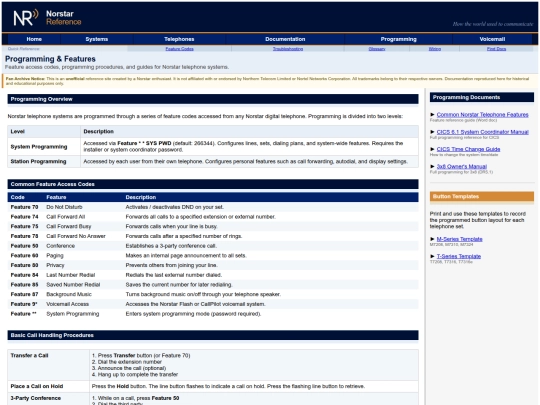Click the arrow bullet beside 3x8 Owner's Manual

433,166
